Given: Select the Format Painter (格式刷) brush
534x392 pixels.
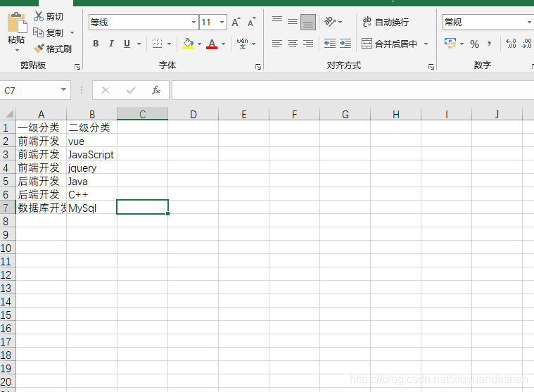Looking at the screenshot, I should tap(39, 49).
